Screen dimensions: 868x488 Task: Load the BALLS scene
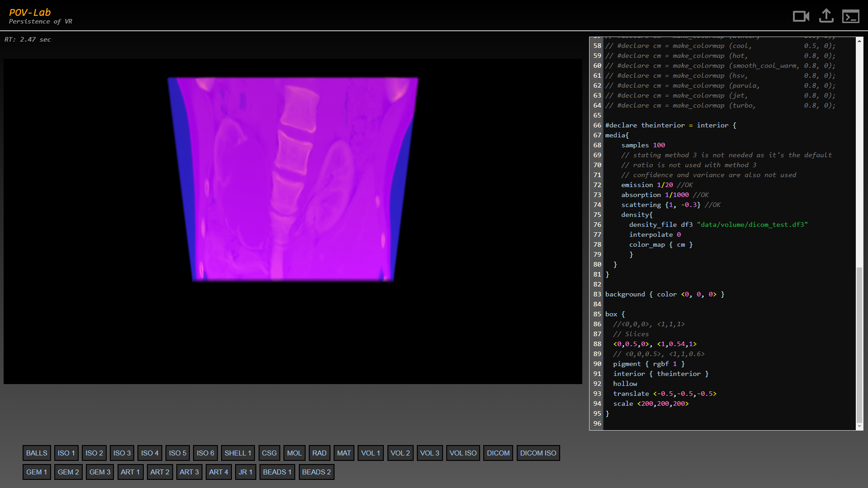(x=36, y=453)
